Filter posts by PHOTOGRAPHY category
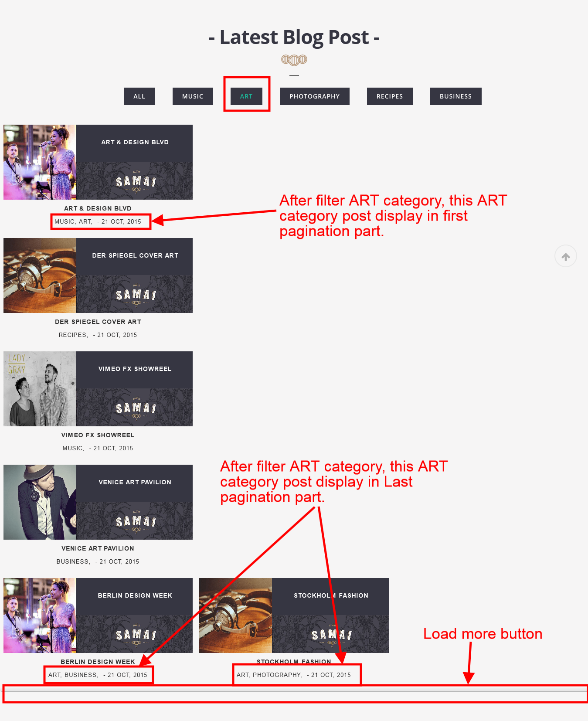 click(314, 96)
